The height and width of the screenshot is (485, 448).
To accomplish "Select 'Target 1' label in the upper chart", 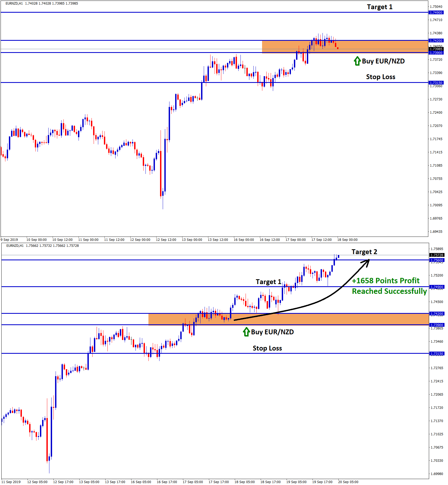I will pos(380,7).
